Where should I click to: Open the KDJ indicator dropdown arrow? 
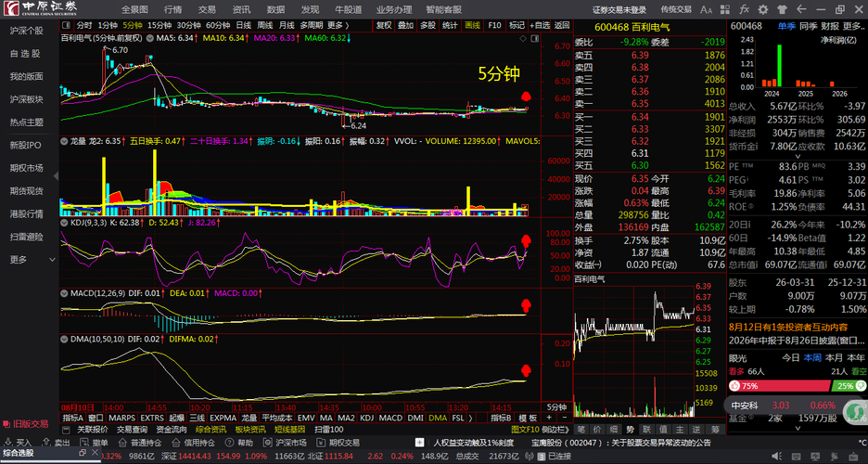point(65,223)
